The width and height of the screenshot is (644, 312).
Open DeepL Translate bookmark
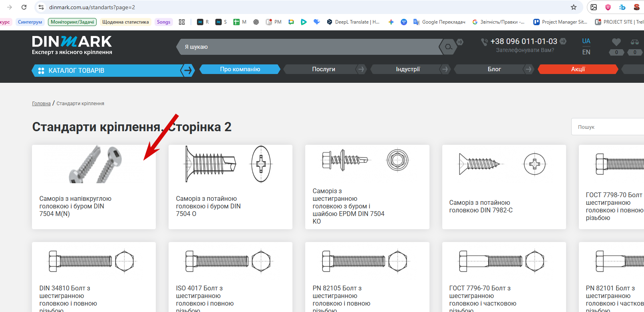[353, 22]
